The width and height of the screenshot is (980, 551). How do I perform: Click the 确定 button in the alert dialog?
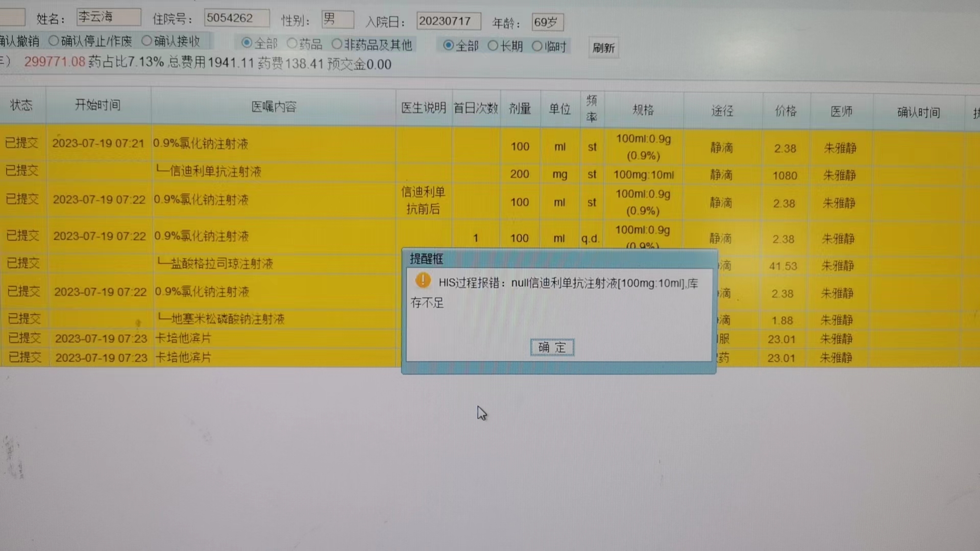pos(552,347)
